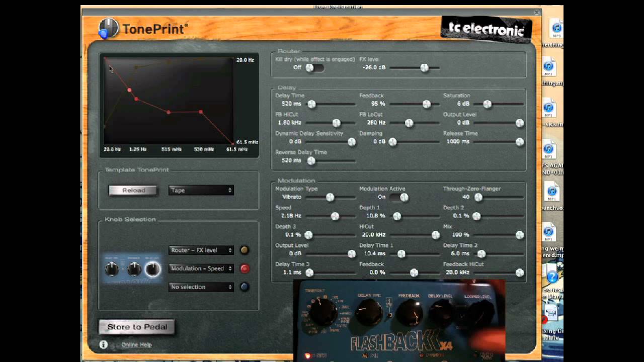Screen dimensions: 644x362
Task: Click the "Vibrato" Modulation Type value
Action: [292, 197]
